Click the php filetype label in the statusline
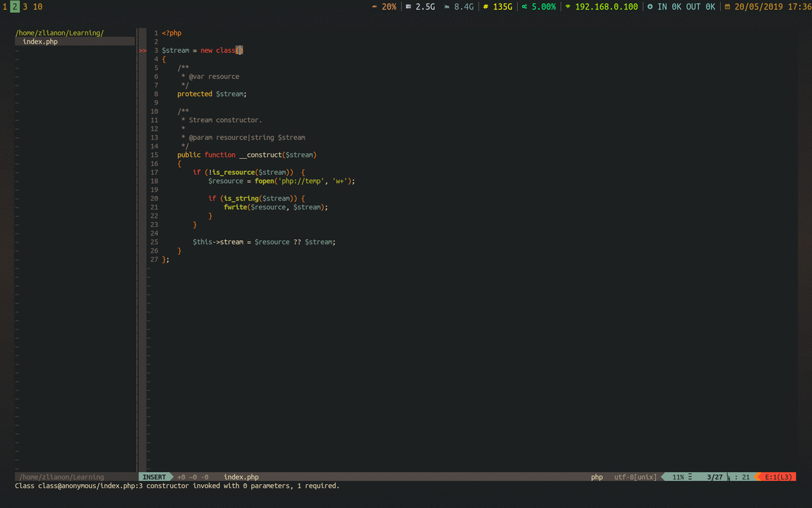Screen dimensions: 812x508 pyautogui.click(x=597, y=476)
